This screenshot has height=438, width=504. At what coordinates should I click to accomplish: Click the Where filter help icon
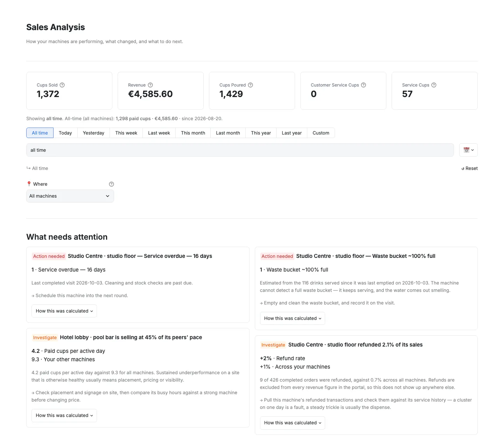tap(112, 184)
